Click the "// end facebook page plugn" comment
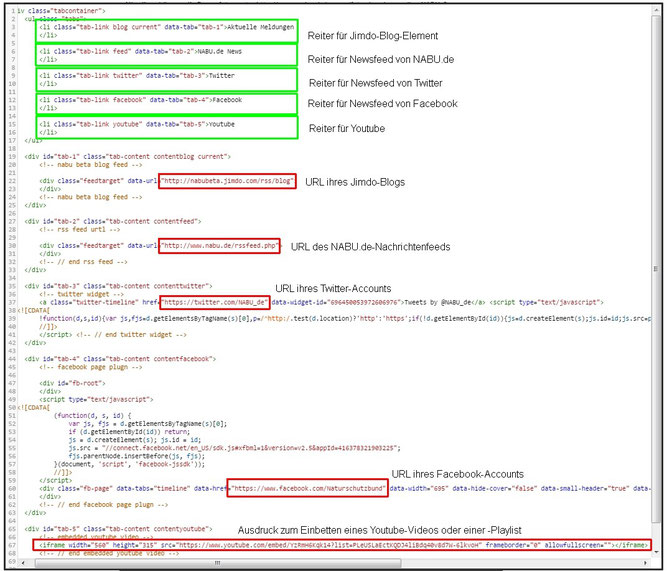 [x=104, y=504]
